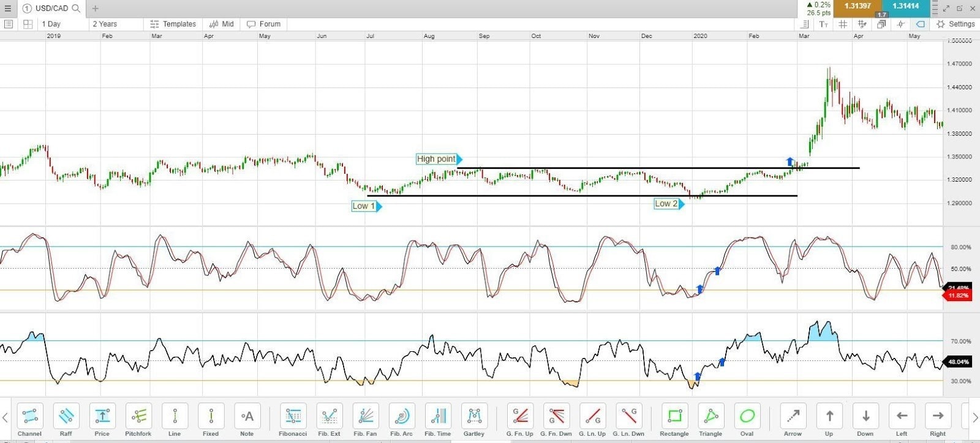Image resolution: width=980 pixels, height=443 pixels.
Task: Select the Down arrow tool
Action: [x=865, y=420]
